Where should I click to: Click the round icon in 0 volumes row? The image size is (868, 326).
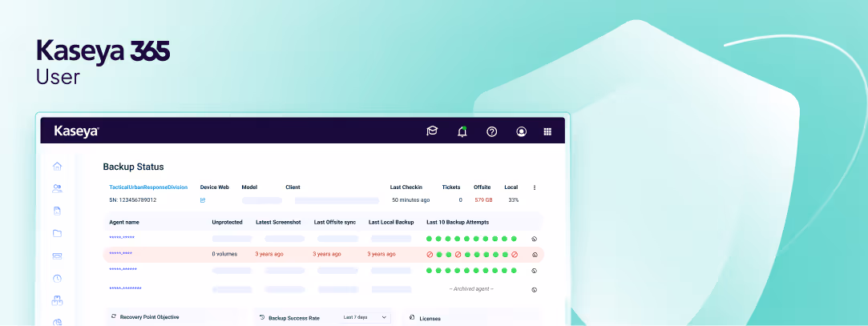(x=535, y=255)
